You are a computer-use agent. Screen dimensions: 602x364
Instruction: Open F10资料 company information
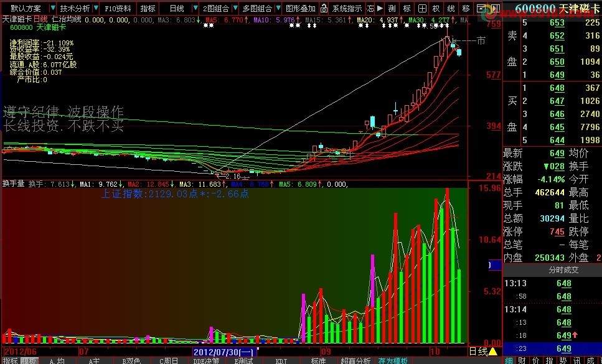118,8
